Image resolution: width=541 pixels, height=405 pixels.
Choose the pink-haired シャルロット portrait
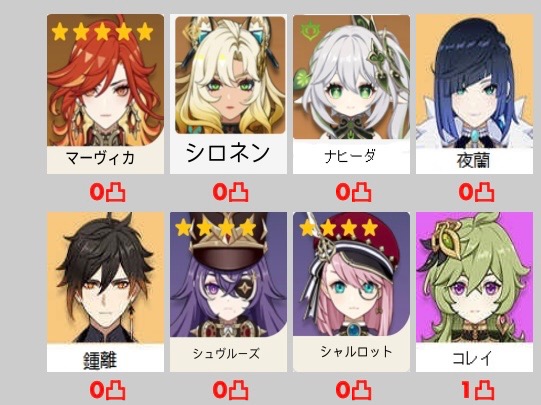point(351,274)
